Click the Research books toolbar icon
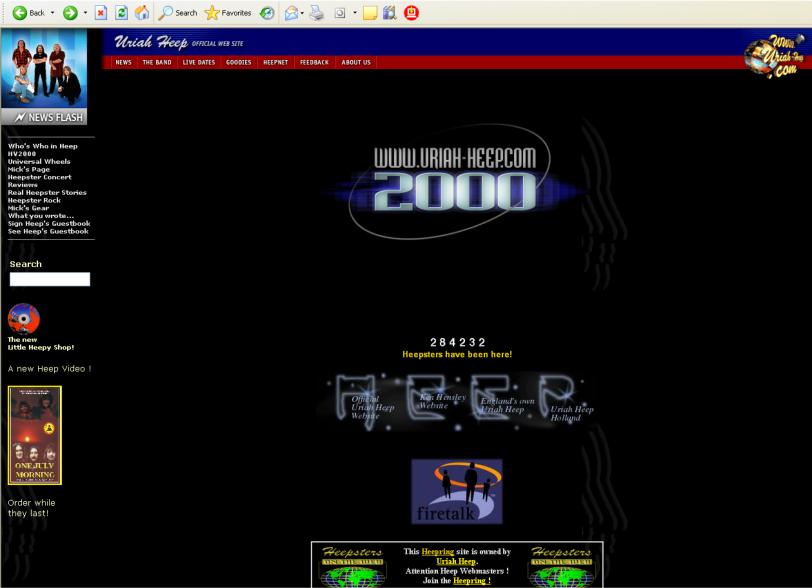 (389, 12)
